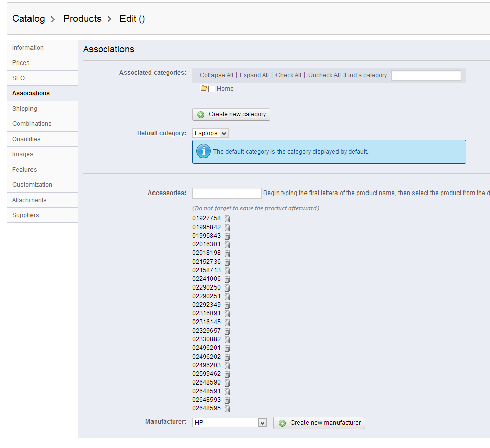This screenshot has height=448, width=490.
Task: Click the trash icon next to 02648595
Action: (227, 409)
